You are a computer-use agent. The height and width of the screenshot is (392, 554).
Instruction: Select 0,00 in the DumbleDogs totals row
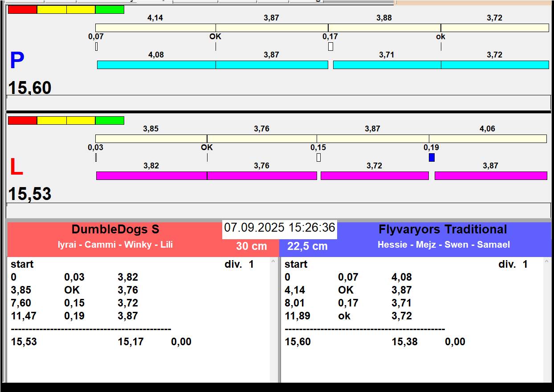coord(181,342)
